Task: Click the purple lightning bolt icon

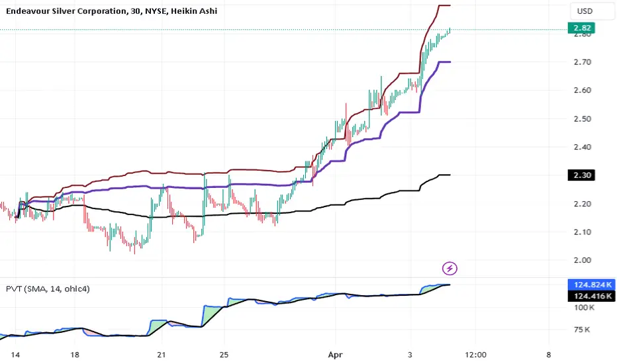Action: (450, 269)
